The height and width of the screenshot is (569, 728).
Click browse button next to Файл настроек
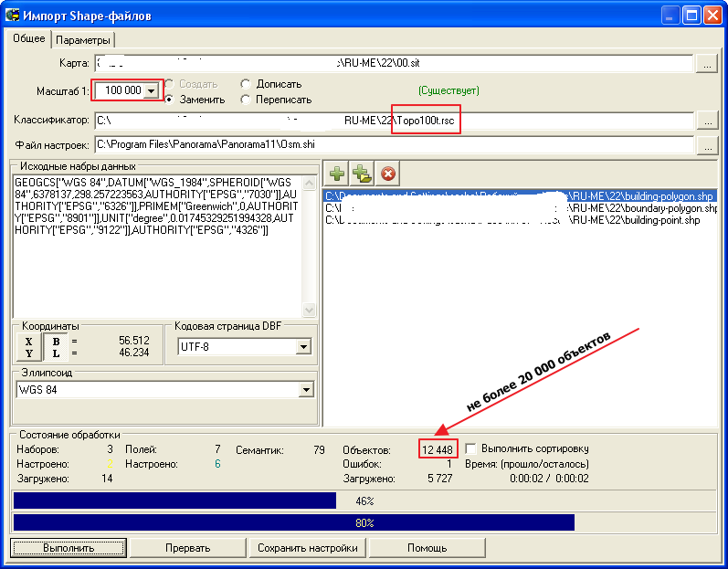707,144
